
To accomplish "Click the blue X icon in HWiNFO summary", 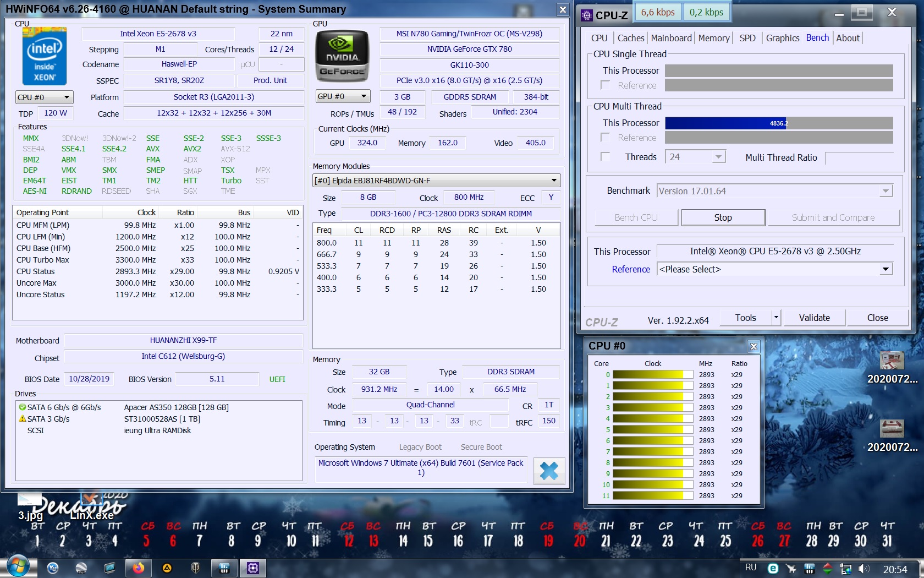I will click(549, 471).
